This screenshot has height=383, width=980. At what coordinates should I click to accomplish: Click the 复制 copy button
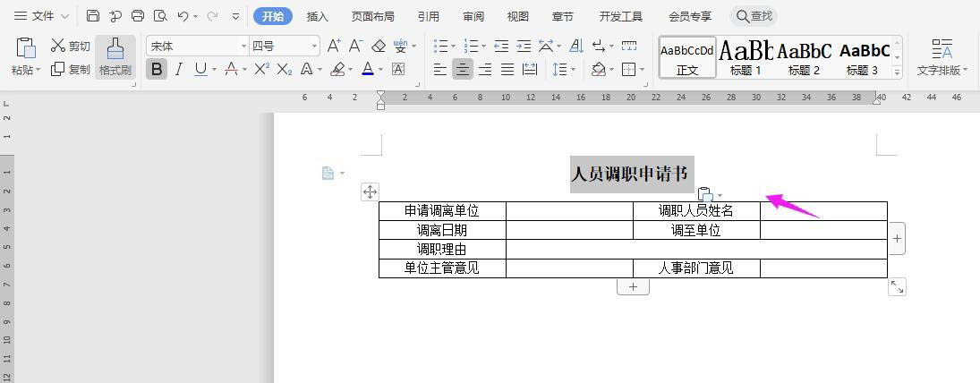click(70, 70)
